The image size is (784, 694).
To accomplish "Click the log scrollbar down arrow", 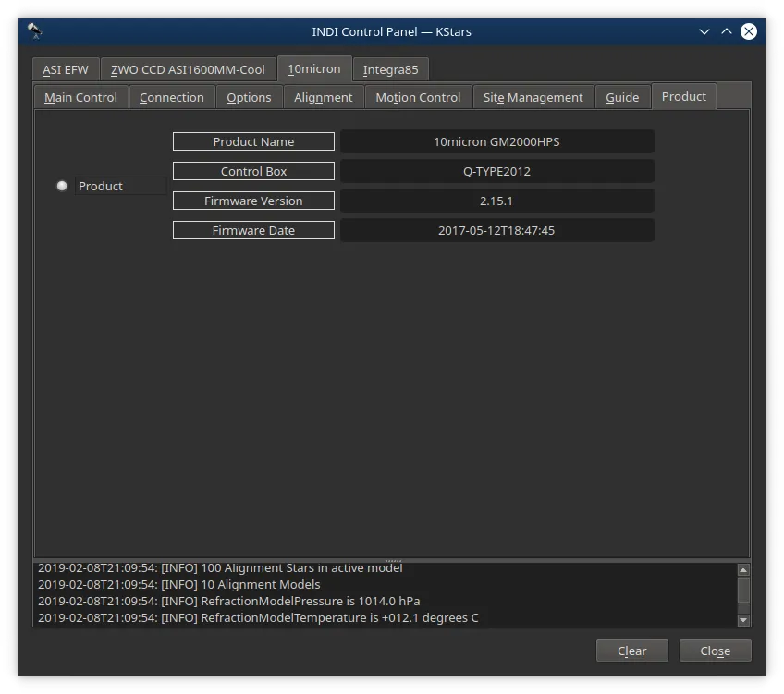I will pos(743,620).
